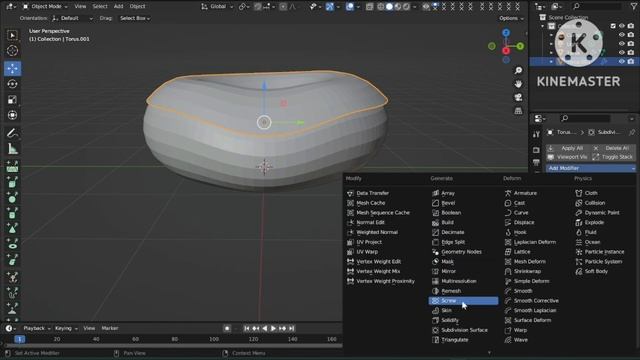Click the Toggle Stack button
The width and height of the screenshot is (640, 360).
pyautogui.click(x=613, y=157)
